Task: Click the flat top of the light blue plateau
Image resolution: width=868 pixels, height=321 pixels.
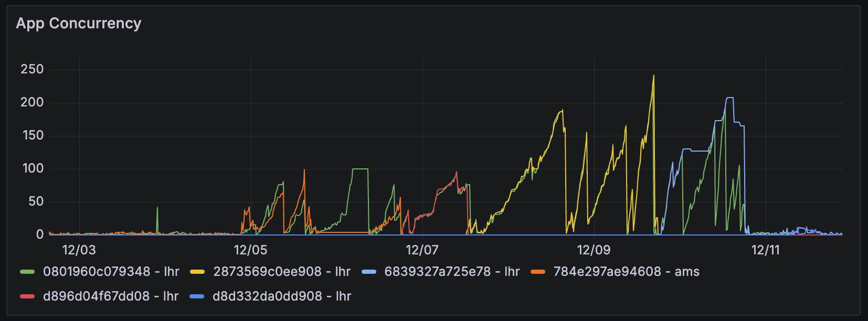Action: pos(729,98)
